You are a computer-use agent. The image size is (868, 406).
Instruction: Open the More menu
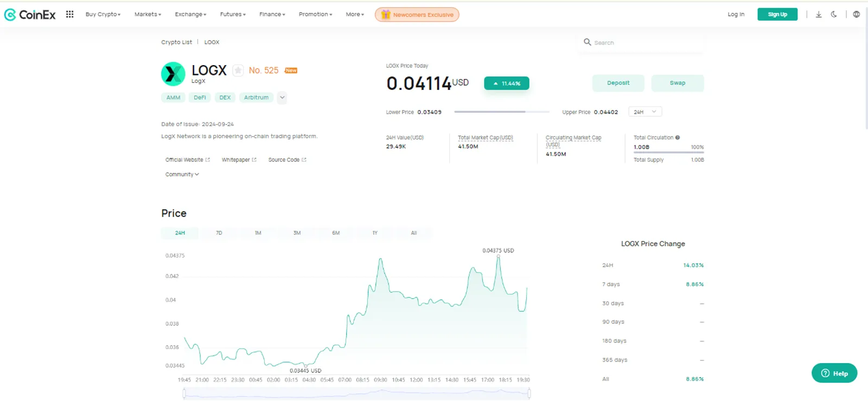point(355,15)
